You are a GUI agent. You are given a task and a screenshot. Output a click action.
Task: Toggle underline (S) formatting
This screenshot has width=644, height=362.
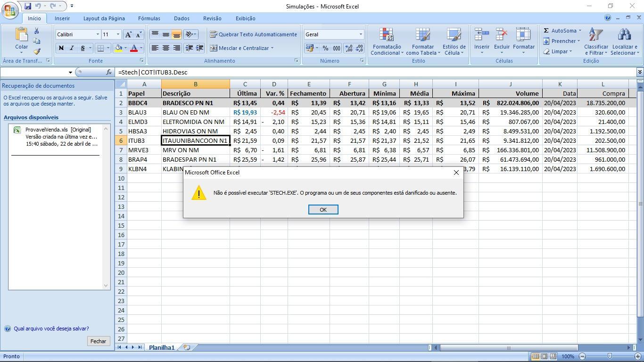[83, 48]
